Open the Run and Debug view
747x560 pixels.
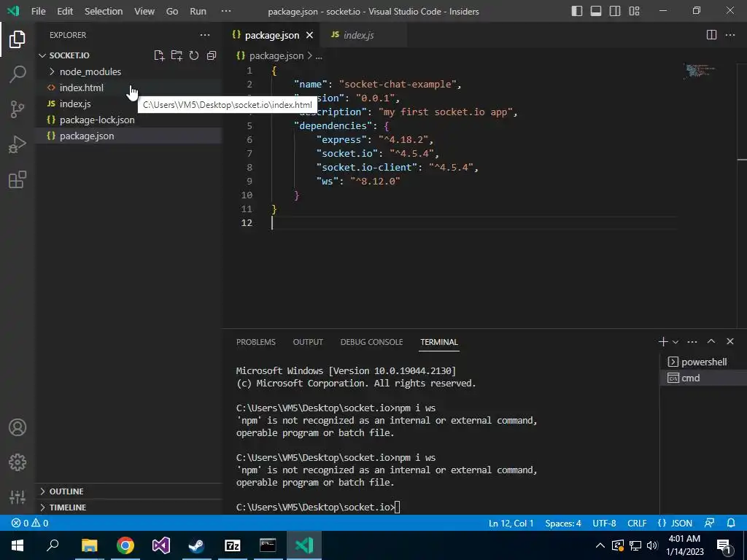(18, 144)
